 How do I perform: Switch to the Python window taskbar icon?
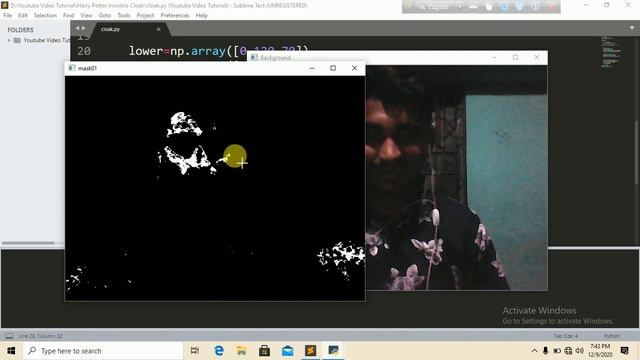(x=333, y=351)
